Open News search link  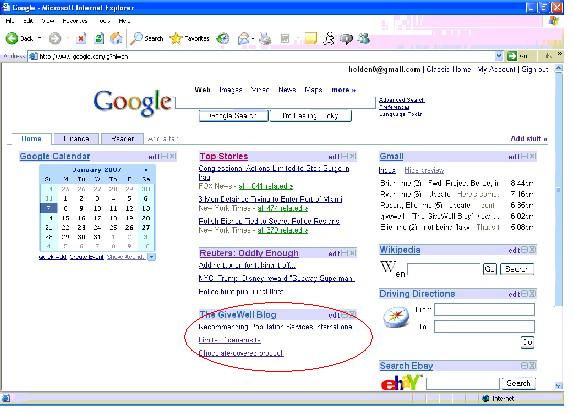[x=287, y=90]
